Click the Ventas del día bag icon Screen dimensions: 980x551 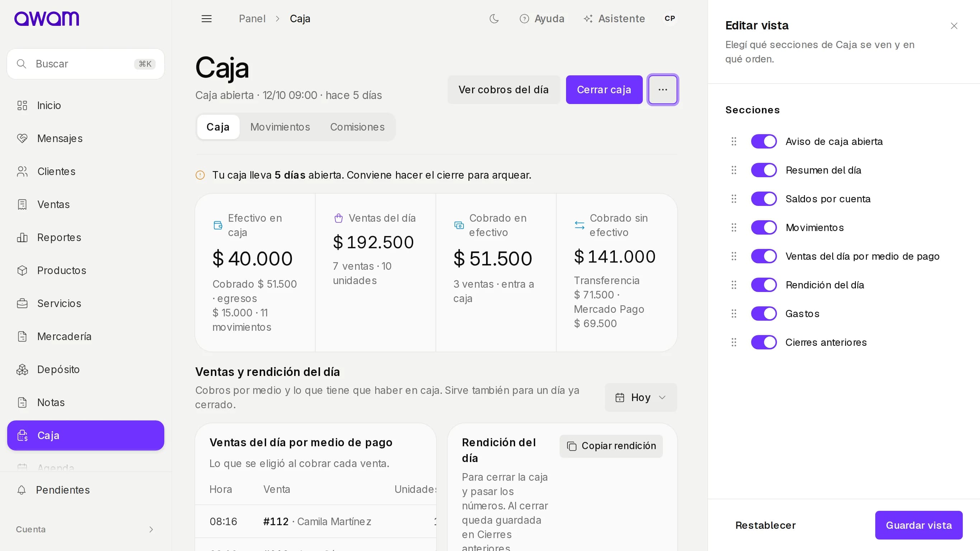[338, 218]
